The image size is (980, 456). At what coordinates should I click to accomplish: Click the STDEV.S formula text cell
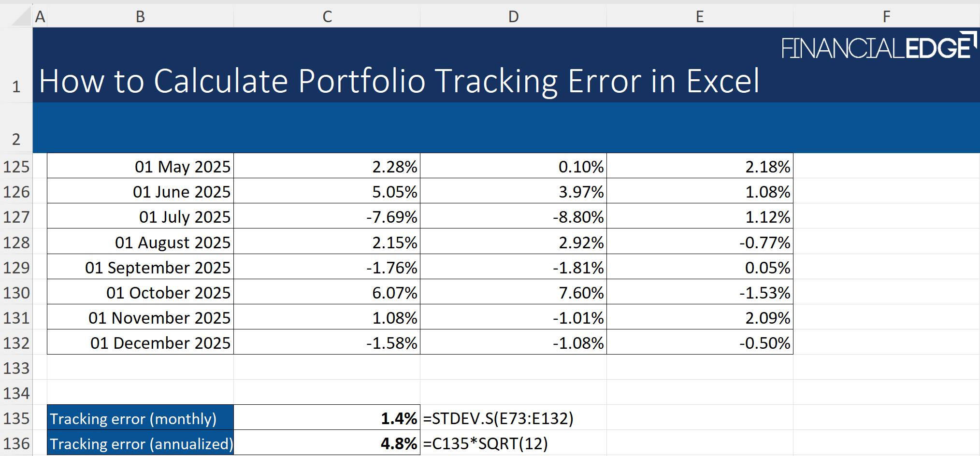499,418
